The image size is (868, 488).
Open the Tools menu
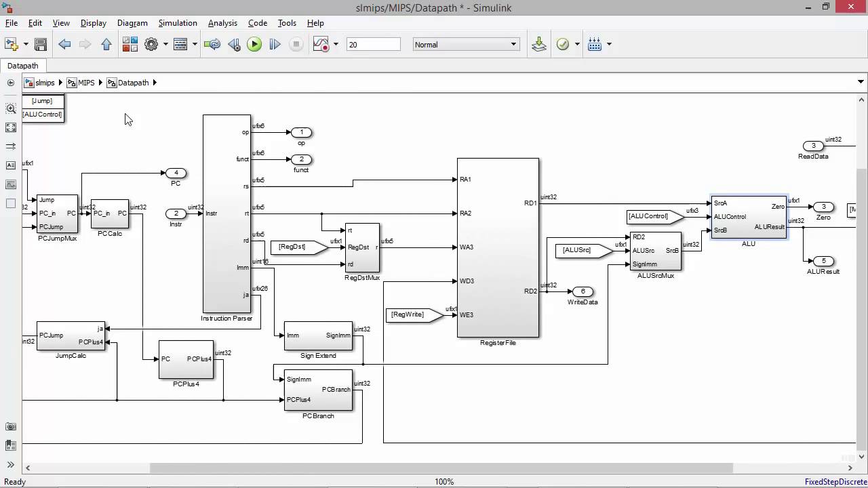click(287, 22)
